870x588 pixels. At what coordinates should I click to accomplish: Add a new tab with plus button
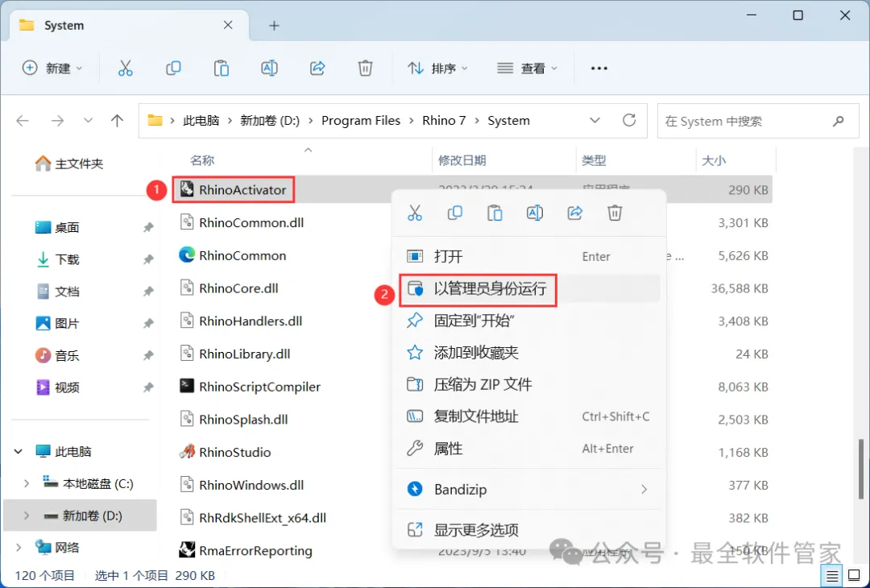(x=274, y=26)
